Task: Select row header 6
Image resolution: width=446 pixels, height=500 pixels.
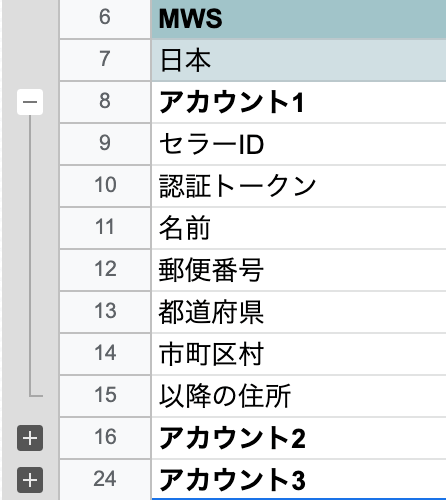Action: (x=105, y=18)
